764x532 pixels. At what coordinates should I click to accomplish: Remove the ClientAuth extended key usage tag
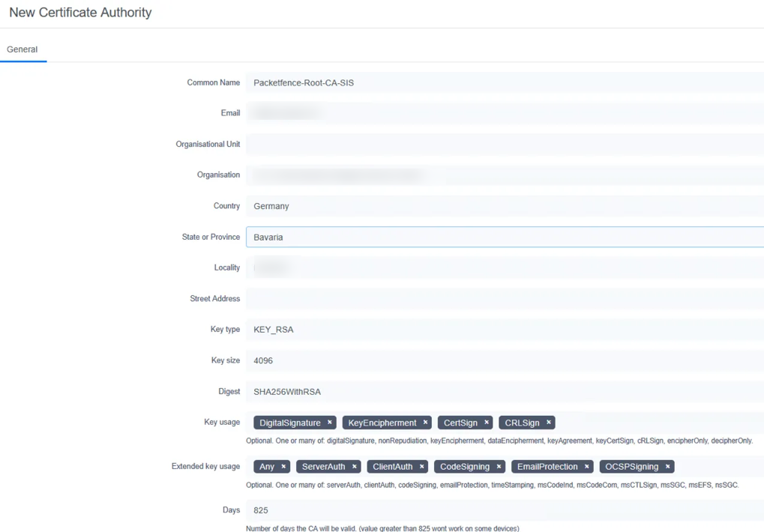(422, 466)
